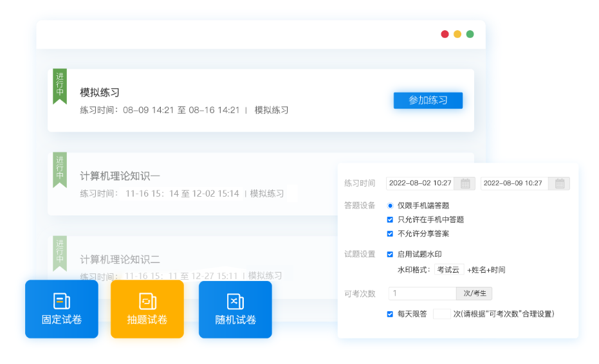Disable the 启用试题水印 checkbox
Viewport: 599px width, 364px height.
point(390,254)
